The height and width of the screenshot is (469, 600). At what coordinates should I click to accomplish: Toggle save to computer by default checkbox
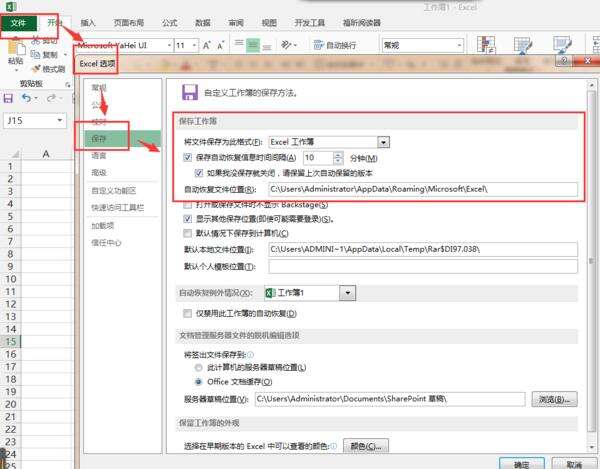(188, 233)
